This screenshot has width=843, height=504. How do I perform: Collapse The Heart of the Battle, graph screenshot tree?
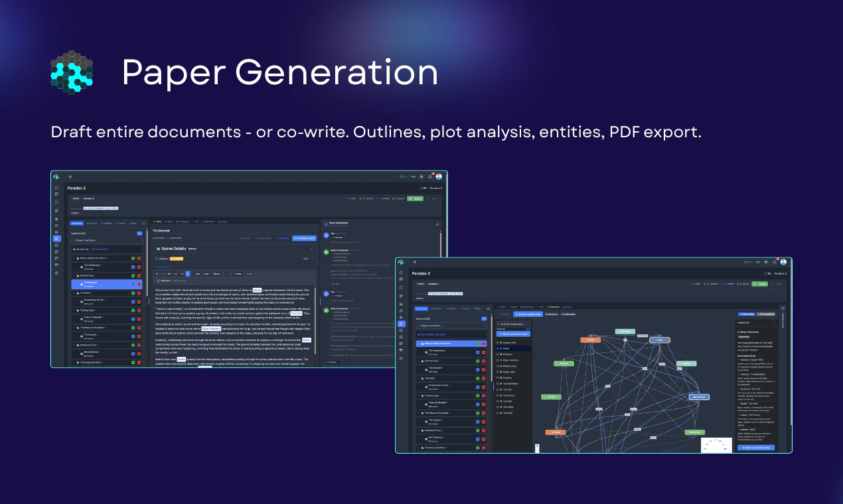pos(419,413)
